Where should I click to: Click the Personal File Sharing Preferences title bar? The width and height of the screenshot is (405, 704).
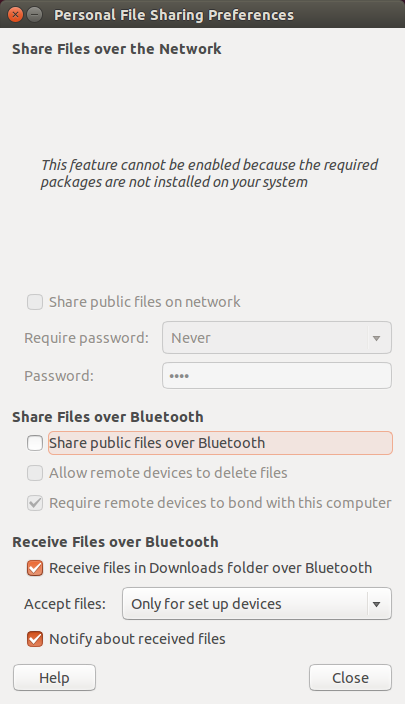point(202,14)
